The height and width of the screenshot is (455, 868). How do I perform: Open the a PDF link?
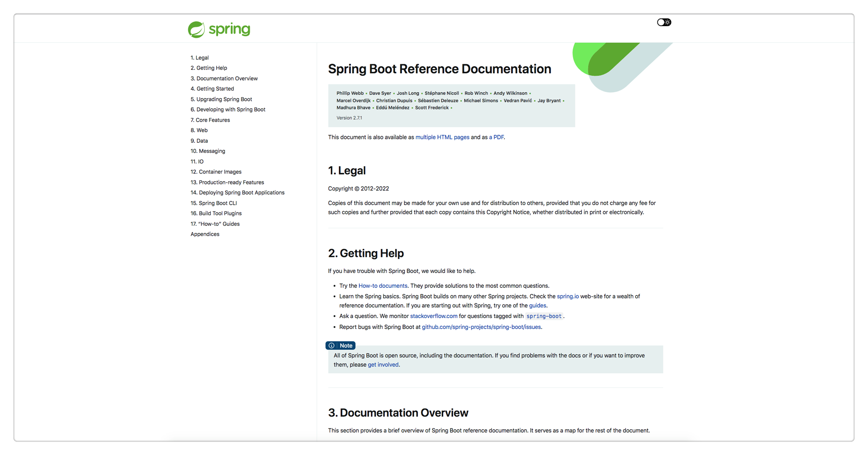(x=496, y=137)
